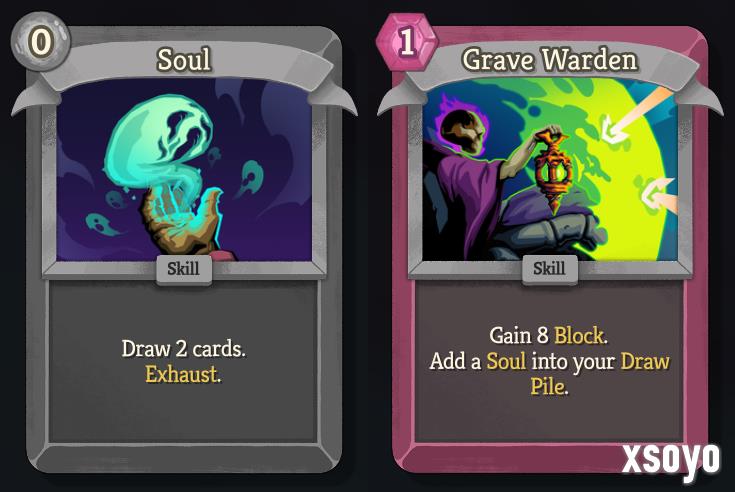Image resolution: width=735 pixels, height=492 pixels.
Task: Click the Gain 8 Block text
Action: coord(548,335)
